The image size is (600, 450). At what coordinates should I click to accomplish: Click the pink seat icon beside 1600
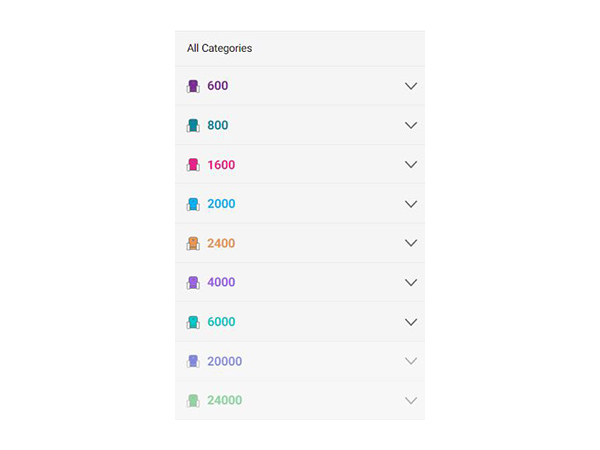(193, 165)
